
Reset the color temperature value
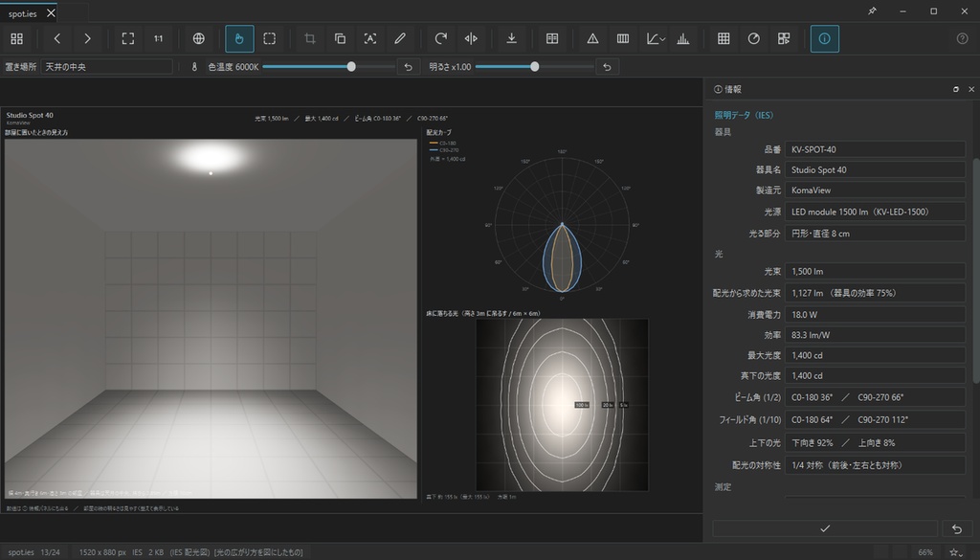tap(408, 67)
